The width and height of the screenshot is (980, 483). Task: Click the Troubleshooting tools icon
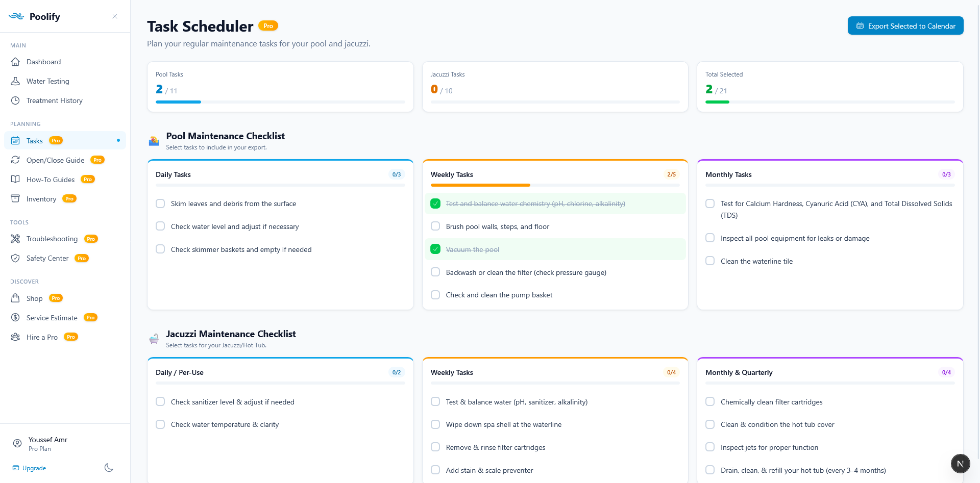point(16,239)
